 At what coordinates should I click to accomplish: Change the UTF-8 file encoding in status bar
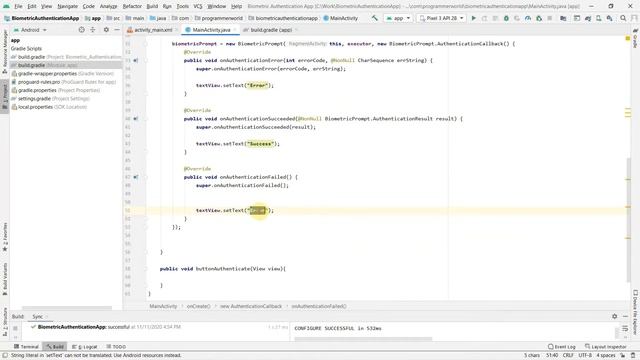pos(585,356)
